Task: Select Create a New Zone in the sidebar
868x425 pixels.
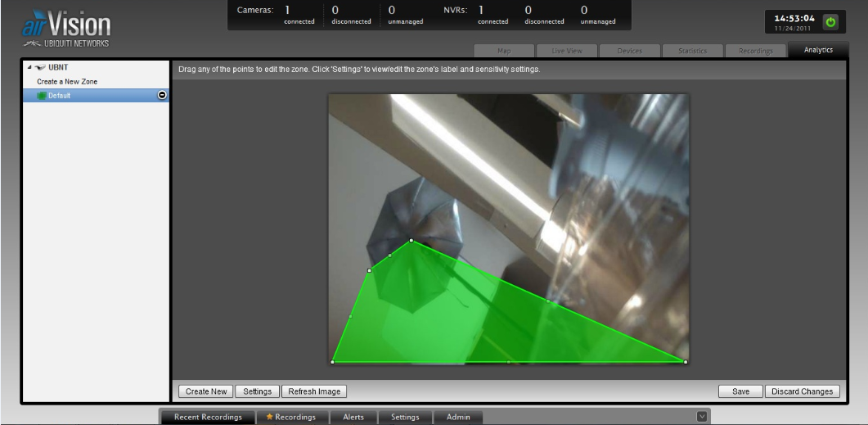Action: click(67, 82)
